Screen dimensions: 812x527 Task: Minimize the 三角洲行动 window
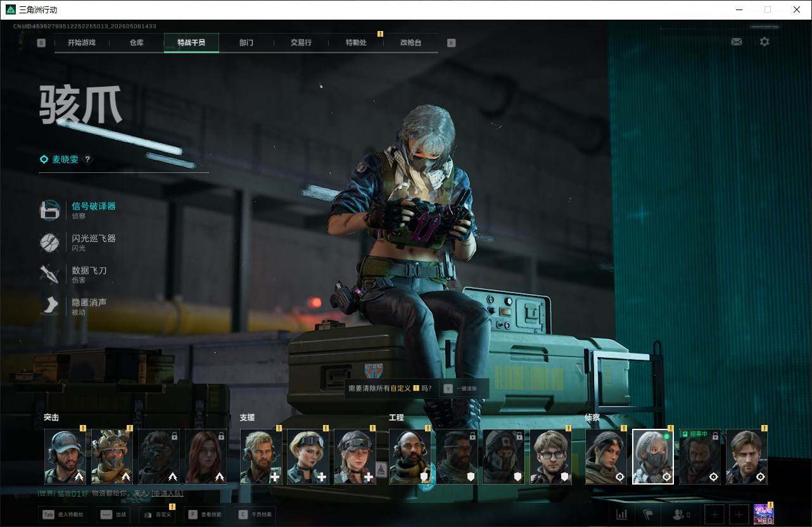740,10
